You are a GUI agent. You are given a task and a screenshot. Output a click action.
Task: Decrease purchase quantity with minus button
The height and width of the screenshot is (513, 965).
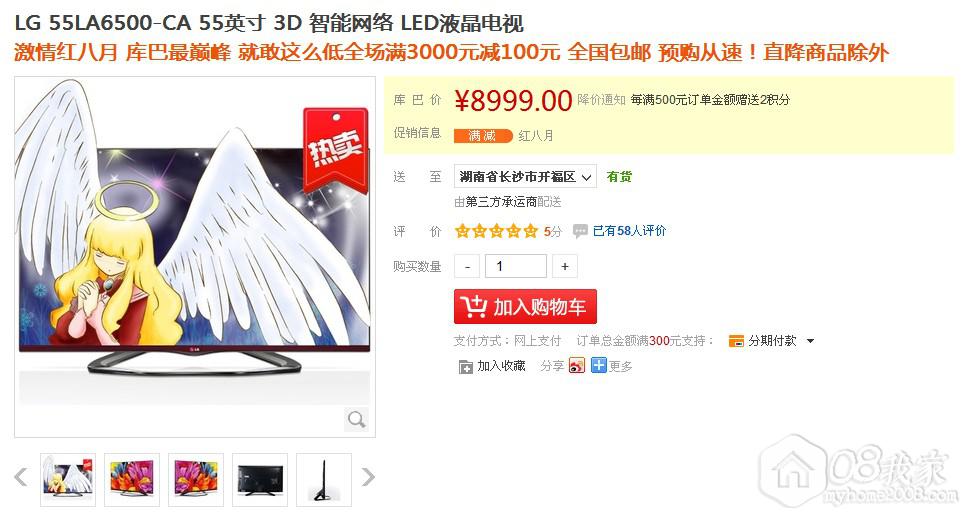coord(467,266)
